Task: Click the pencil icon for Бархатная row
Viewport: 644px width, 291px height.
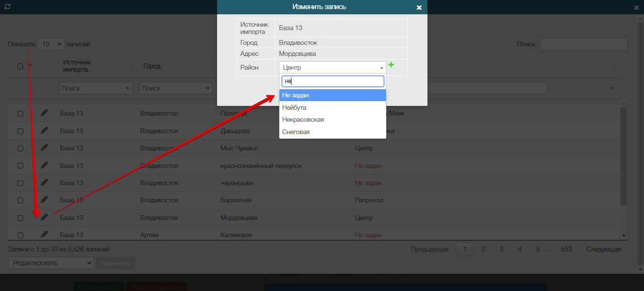Action: [x=44, y=199]
